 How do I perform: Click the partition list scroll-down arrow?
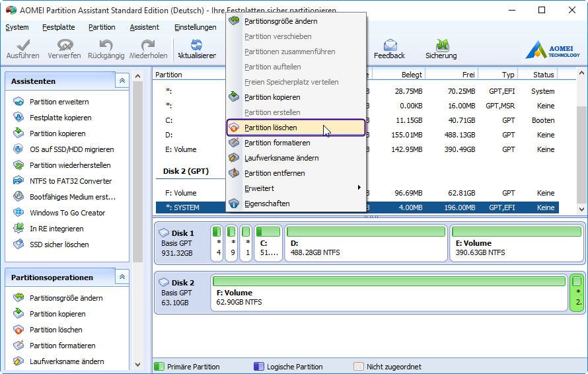click(x=581, y=209)
